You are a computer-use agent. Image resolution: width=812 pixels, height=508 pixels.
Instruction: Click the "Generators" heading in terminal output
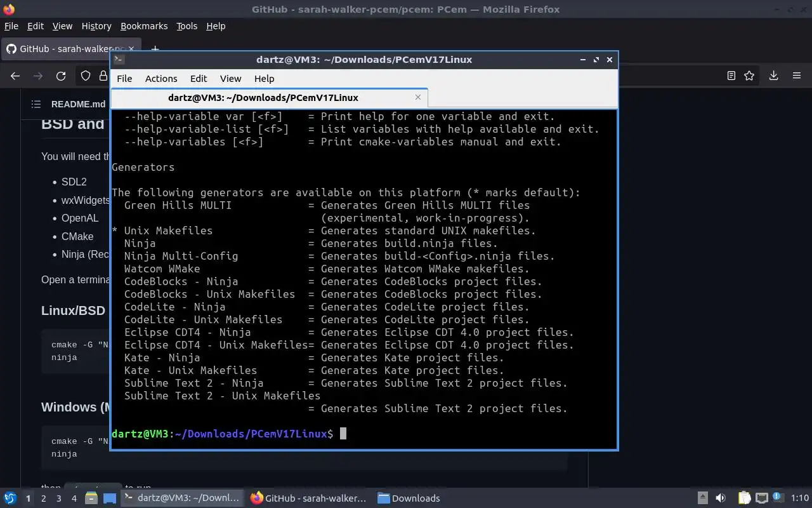coord(143,167)
